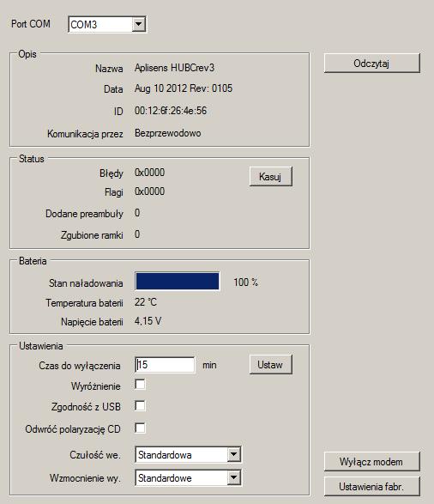Viewport: 434px width, 504px height.
Task: Click the battery voltage value 4,15 V
Action: [x=148, y=321]
